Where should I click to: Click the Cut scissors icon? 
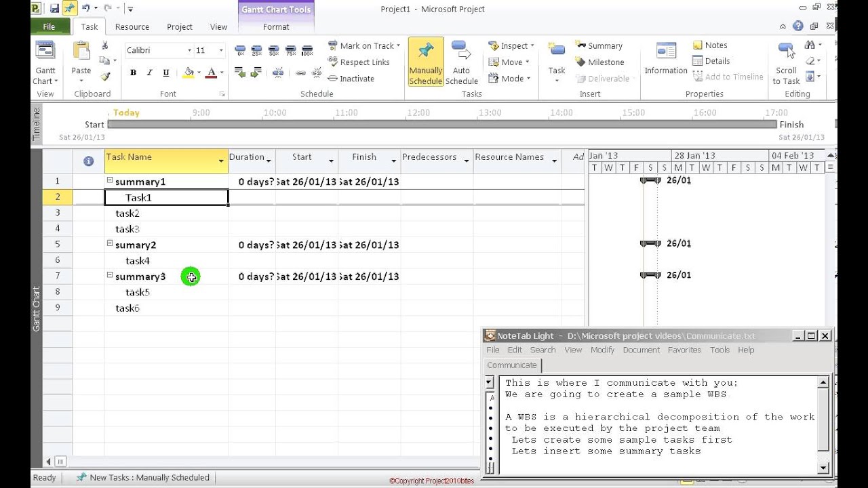104,45
